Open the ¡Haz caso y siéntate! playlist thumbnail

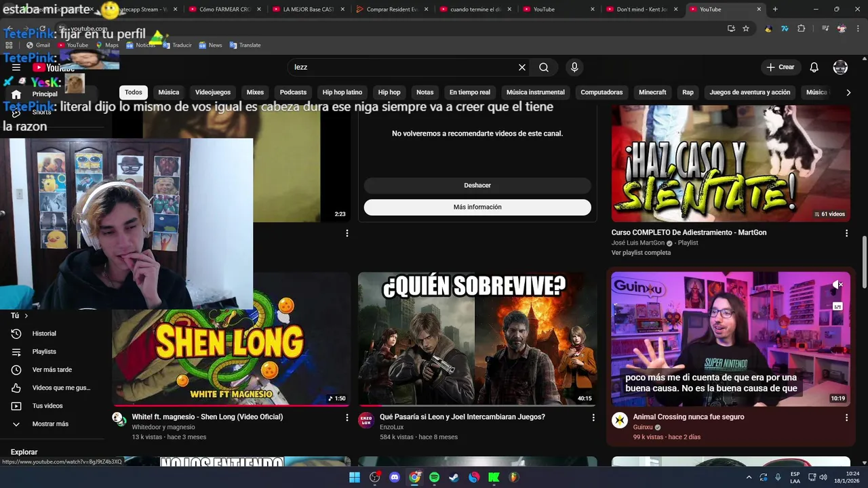tap(731, 164)
